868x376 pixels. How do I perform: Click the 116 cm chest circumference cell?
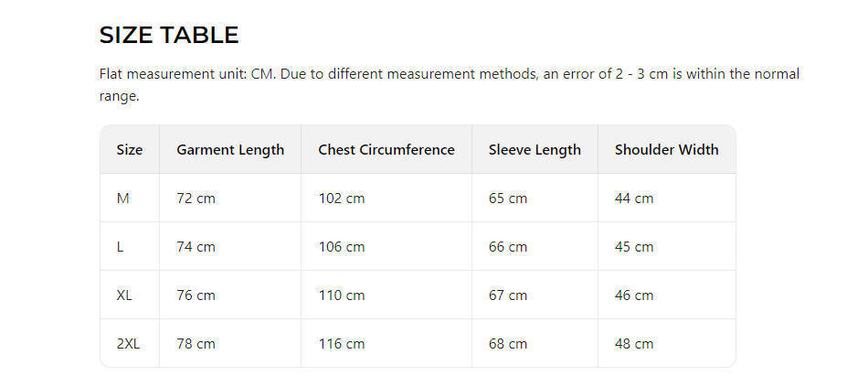[341, 344]
